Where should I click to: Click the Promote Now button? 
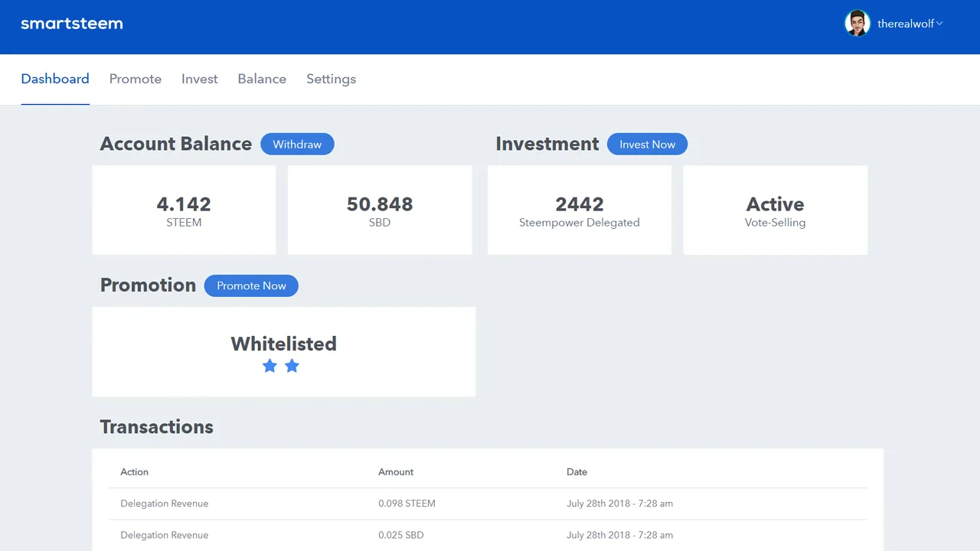[251, 285]
